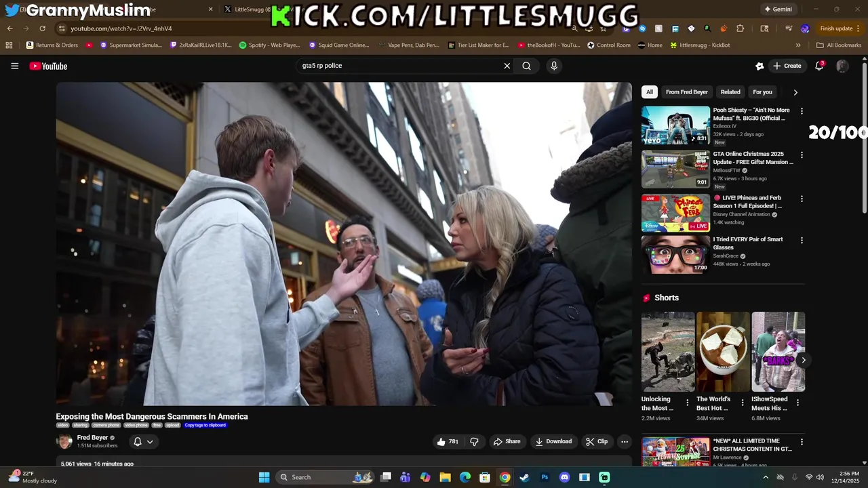Toggle the subscription notification bell for Fred Beyer

[138, 442]
